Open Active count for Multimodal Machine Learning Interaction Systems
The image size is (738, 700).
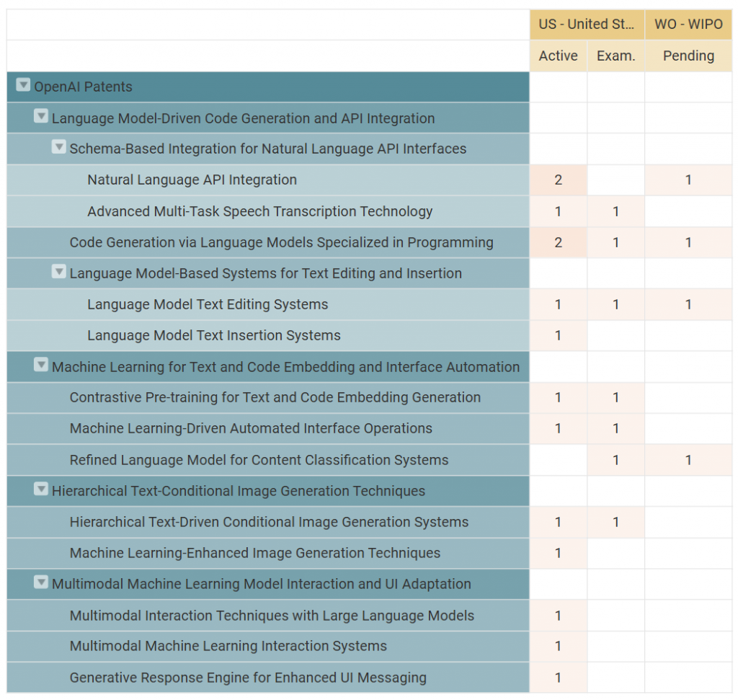coord(559,647)
